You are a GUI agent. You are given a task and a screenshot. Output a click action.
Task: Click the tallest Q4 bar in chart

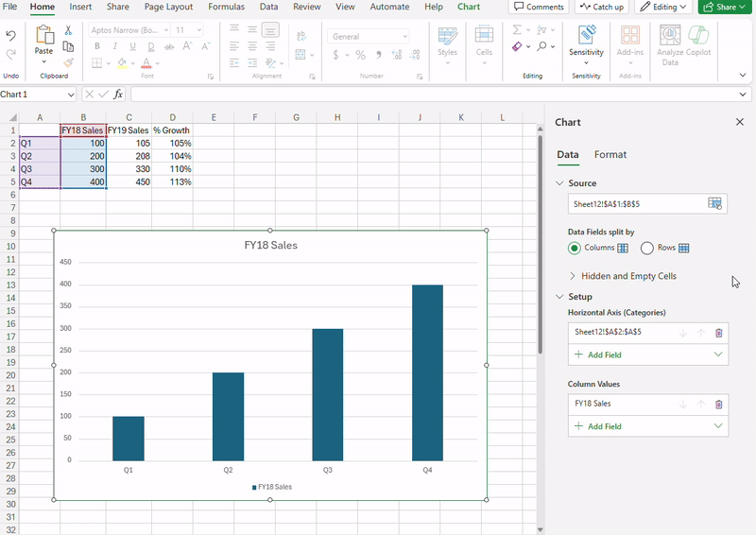pyautogui.click(x=427, y=372)
